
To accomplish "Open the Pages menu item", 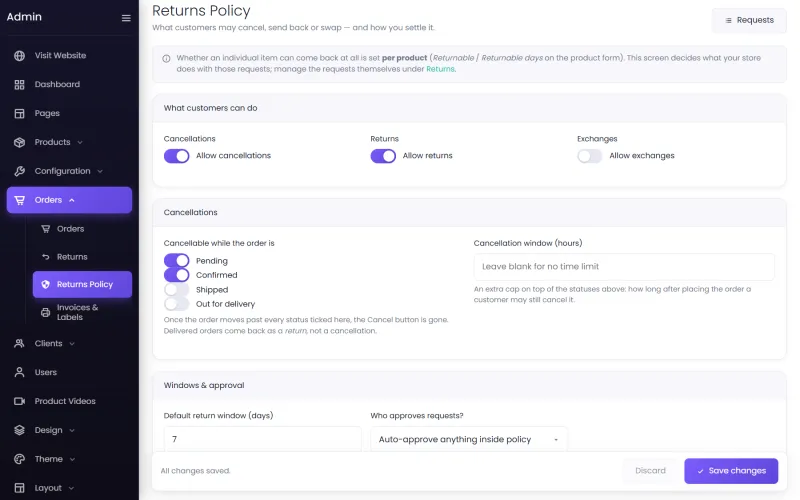I will pyautogui.click(x=69, y=113).
